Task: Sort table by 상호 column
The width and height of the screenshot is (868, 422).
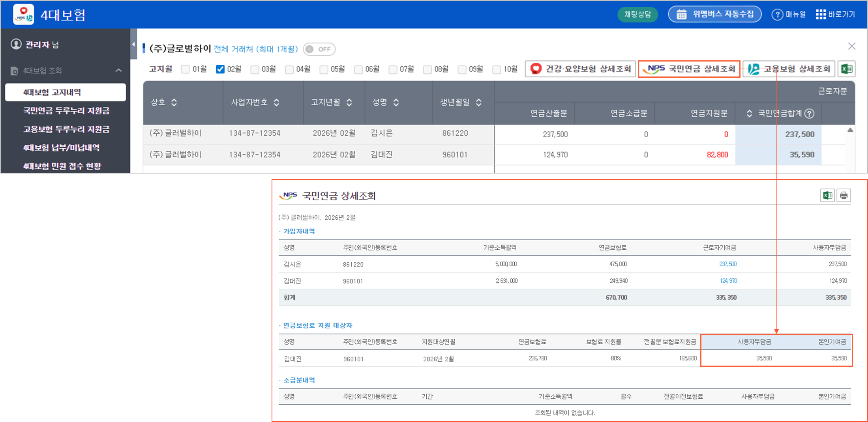Action: [x=174, y=103]
